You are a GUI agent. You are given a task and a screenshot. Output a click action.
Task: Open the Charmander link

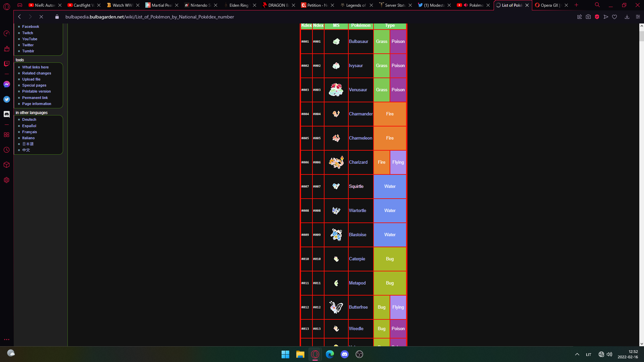[x=361, y=114]
